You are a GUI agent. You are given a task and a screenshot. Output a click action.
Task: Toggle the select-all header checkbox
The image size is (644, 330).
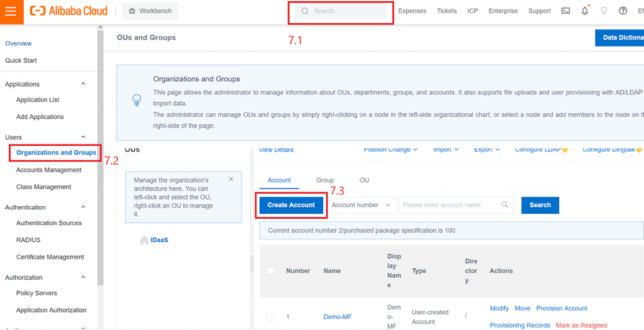[x=270, y=270]
